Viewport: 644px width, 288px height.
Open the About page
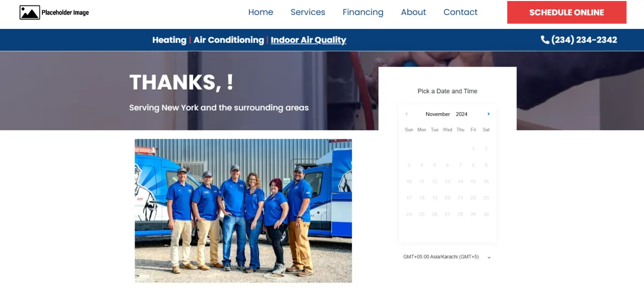(x=414, y=12)
